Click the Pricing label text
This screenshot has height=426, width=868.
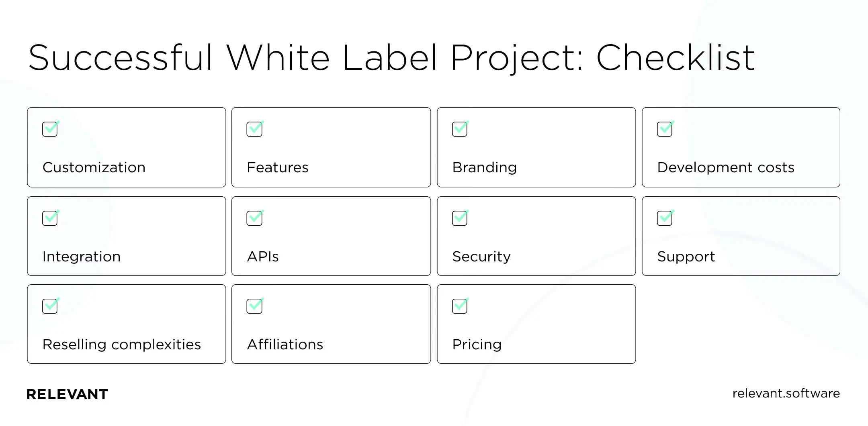point(477,344)
